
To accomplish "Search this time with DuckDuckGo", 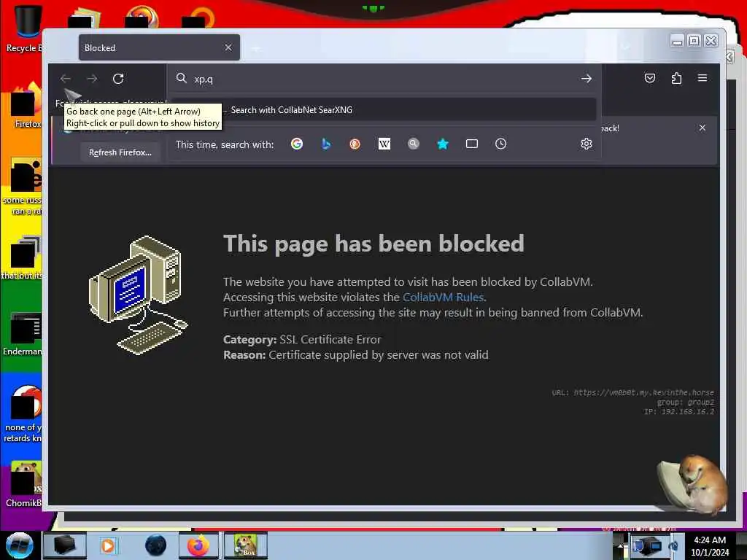I will 355,144.
